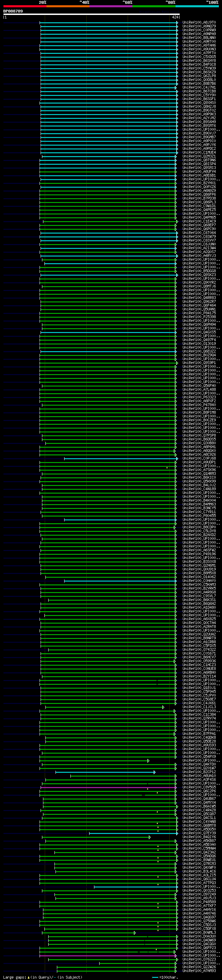Click UniRef100_Q1HRM3 hit
The image size is (222, 980).
[x=199, y=473]
